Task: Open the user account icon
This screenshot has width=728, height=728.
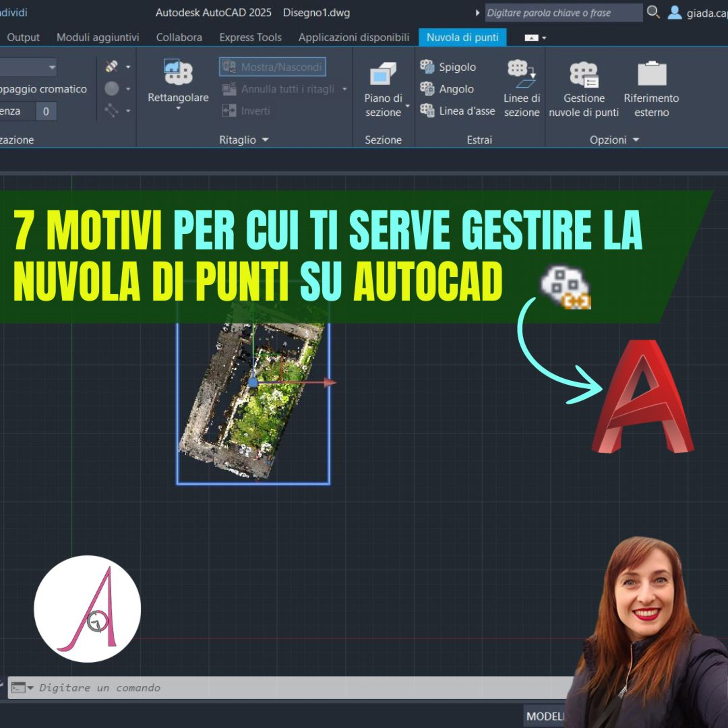Action: (x=675, y=12)
